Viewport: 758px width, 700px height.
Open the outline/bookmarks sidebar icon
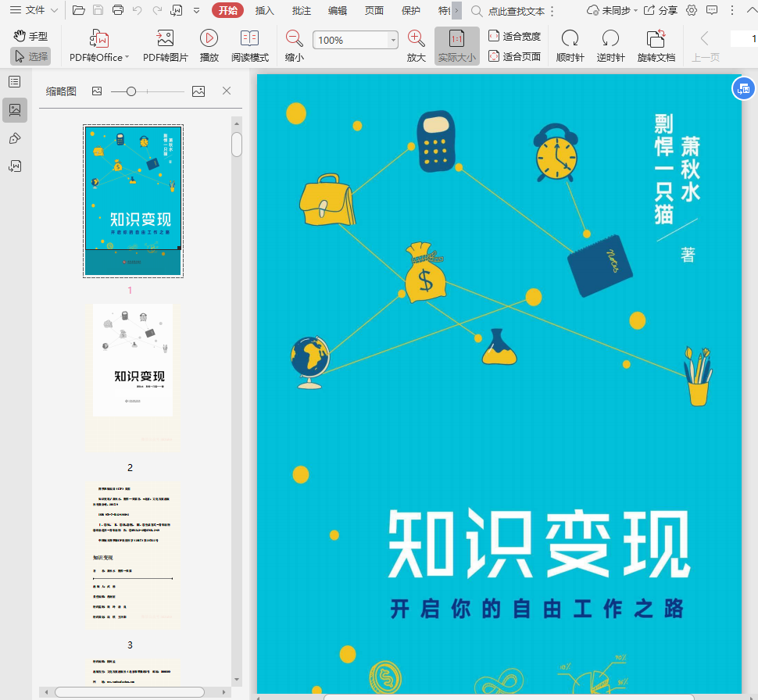[15, 82]
